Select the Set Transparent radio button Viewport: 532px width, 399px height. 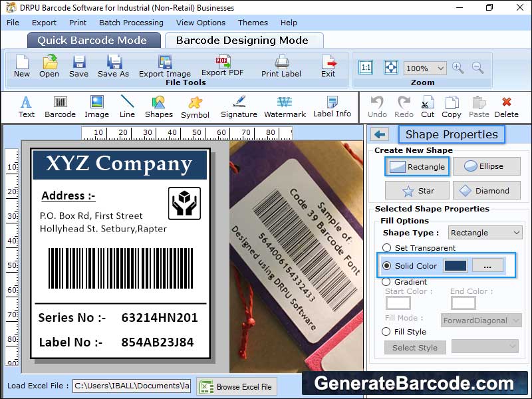tap(386, 248)
